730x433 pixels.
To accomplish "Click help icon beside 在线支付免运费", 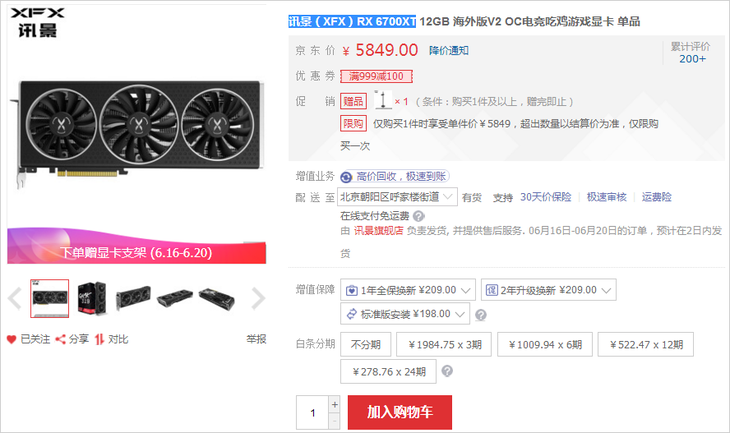I will pos(418,215).
